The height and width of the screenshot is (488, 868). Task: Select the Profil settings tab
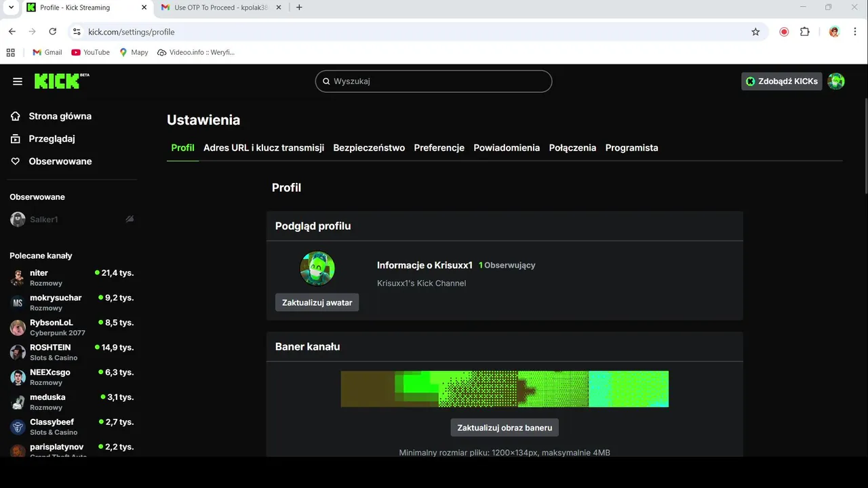pyautogui.click(x=182, y=148)
